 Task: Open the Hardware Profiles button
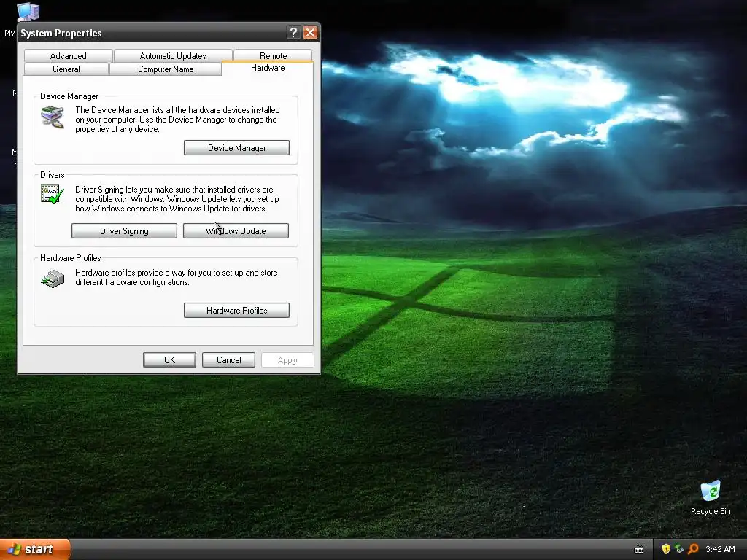(x=236, y=311)
